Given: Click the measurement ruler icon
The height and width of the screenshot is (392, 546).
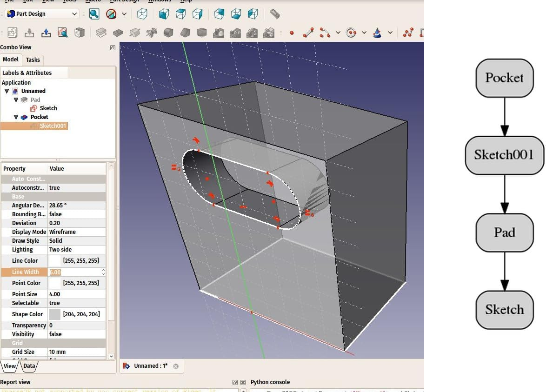Looking at the screenshot, I should click(274, 14).
